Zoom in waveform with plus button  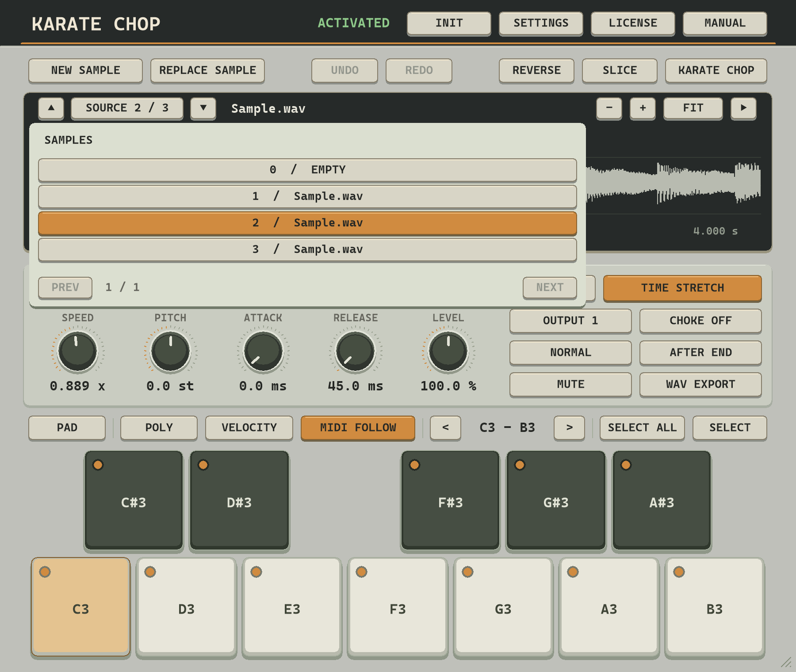click(x=643, y=108)
